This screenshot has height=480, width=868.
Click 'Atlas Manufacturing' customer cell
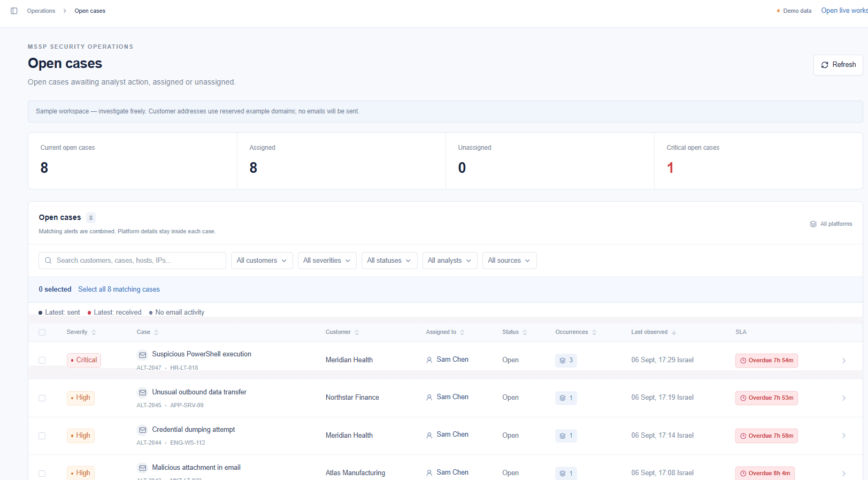[355, 473]
